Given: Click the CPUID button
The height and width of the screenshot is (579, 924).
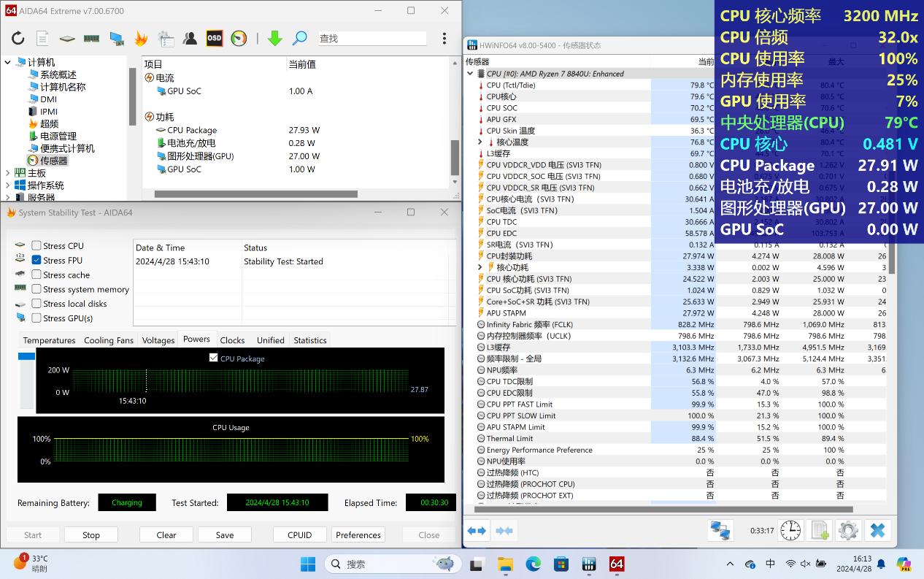Looking at the screenshot, I should [299, 535].
